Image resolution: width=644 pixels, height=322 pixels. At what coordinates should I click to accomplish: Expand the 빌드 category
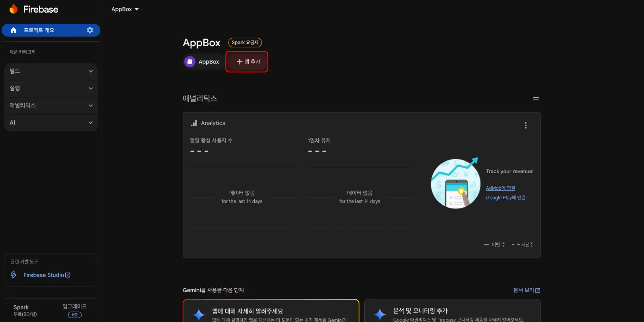[51, 71]
